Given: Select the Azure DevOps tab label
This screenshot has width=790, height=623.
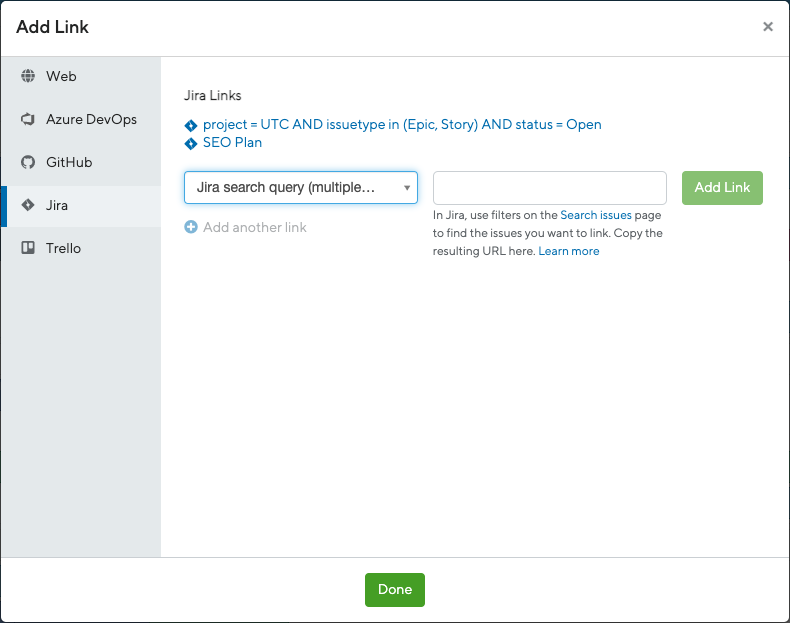Looking at the screenshot, I should click(x=91, y=119).
